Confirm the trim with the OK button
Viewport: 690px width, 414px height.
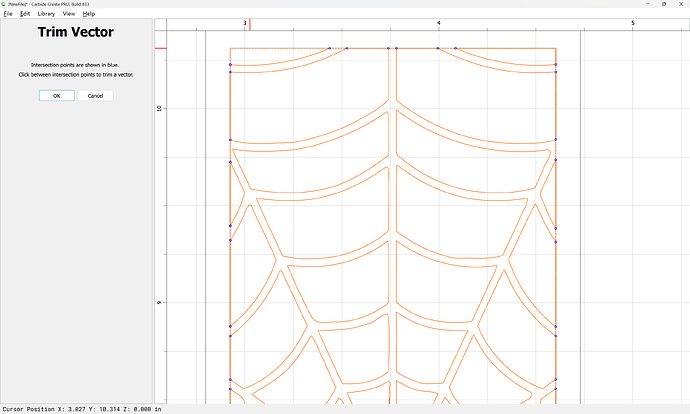tap(56, 96)
